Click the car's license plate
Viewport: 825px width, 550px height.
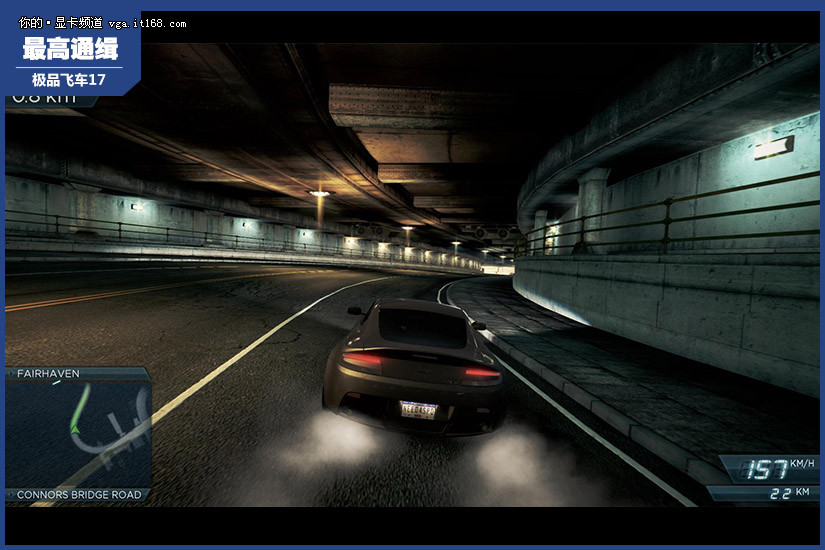(x=419, y=410)
